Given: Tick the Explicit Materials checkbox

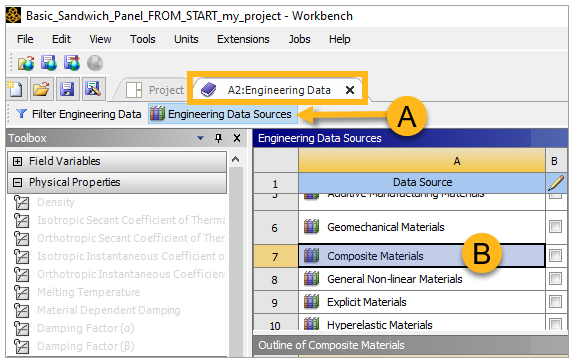Looking at the screenshot, I should point(555,302).
